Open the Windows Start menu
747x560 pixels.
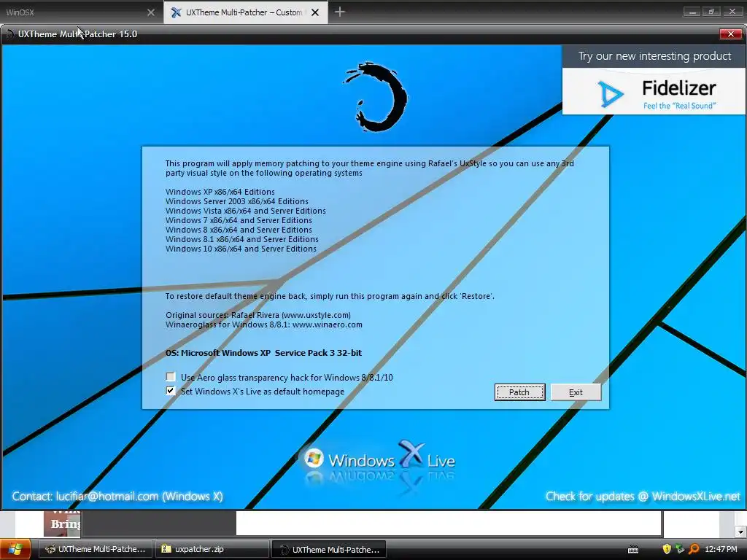[15, 549]
